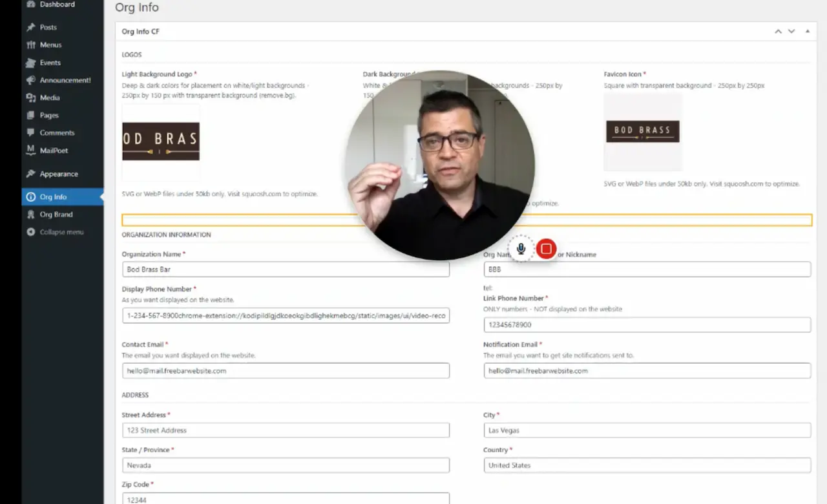
Task: Click the Appearance paintbrush icon
Action: click(x=31, y=174)
